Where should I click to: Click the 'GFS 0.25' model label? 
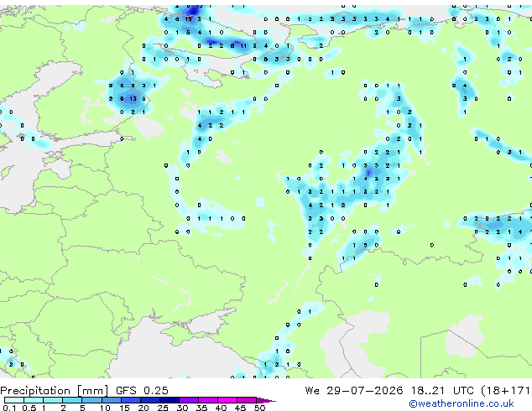point(142,391)
